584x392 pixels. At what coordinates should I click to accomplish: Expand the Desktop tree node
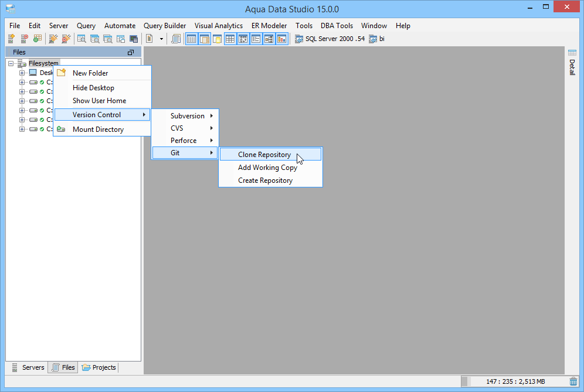22,73
